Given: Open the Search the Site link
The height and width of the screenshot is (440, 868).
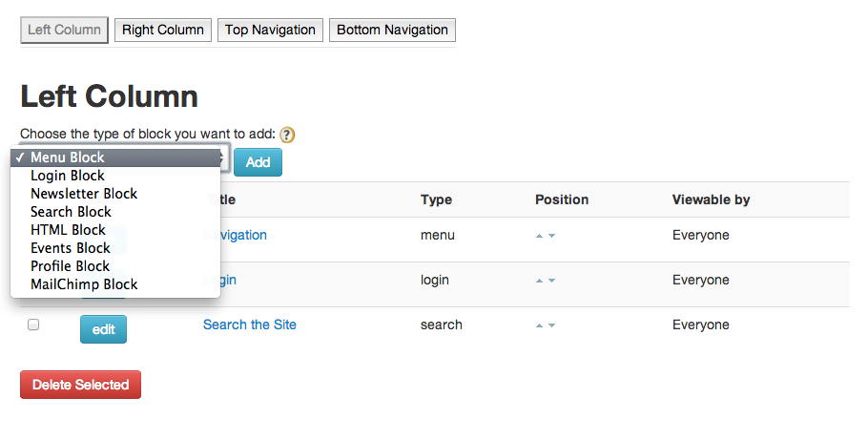Looking at the screenshot, I should pos(250,325).
